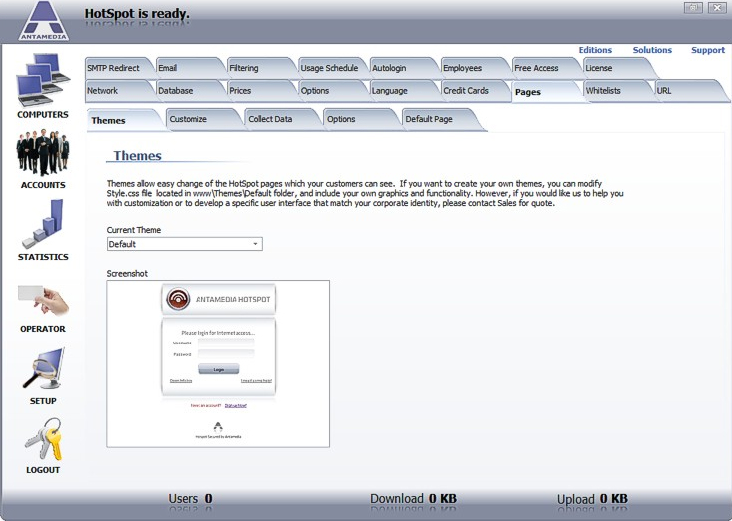This screenshot has height=521, width=732.
Task: Open the Customize sub-tab
Action: coord(203,120)
